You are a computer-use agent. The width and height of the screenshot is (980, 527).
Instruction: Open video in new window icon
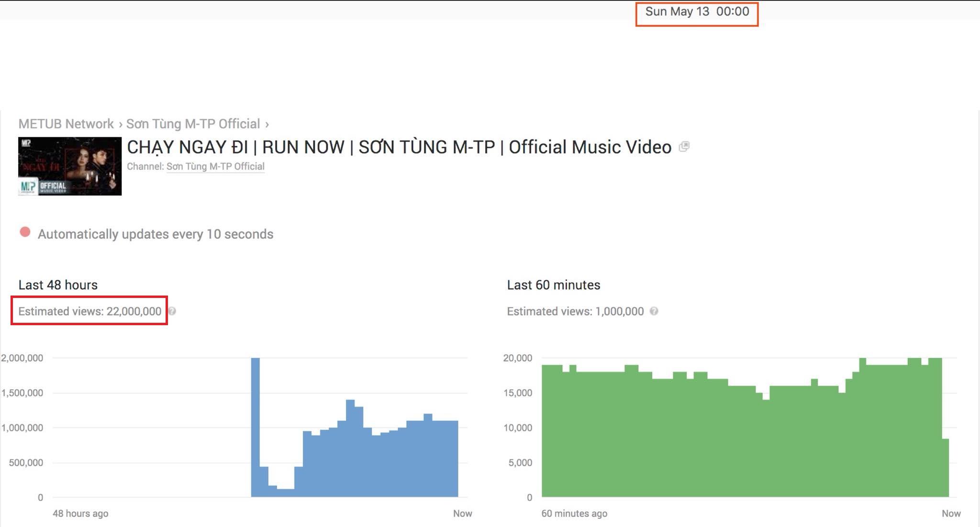[684, 147]
